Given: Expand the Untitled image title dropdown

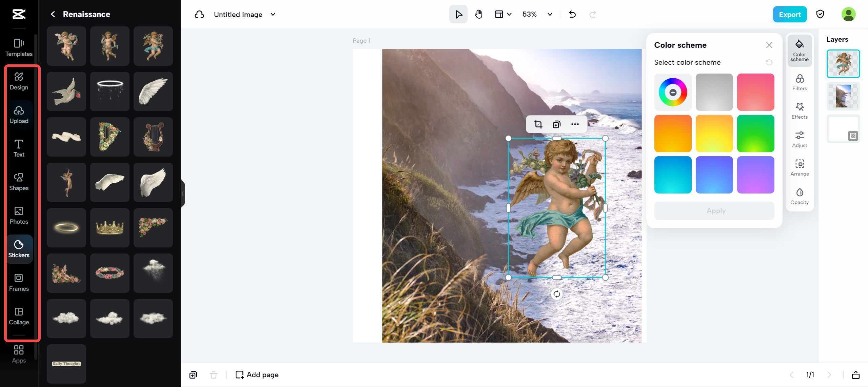Looking at the screenshot, I should pos(273,14).
